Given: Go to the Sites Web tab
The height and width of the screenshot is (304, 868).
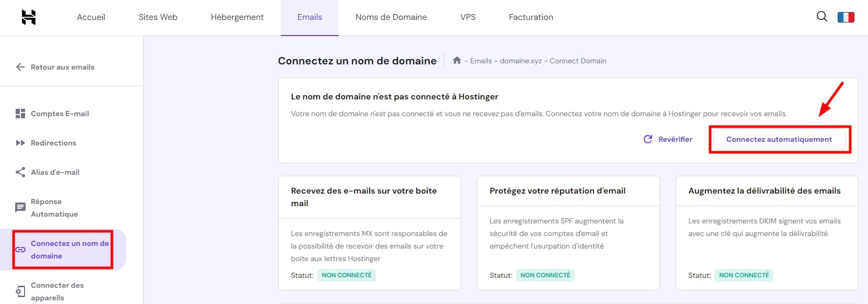Looking at the screenshot, I should click(x=158, y=17).
